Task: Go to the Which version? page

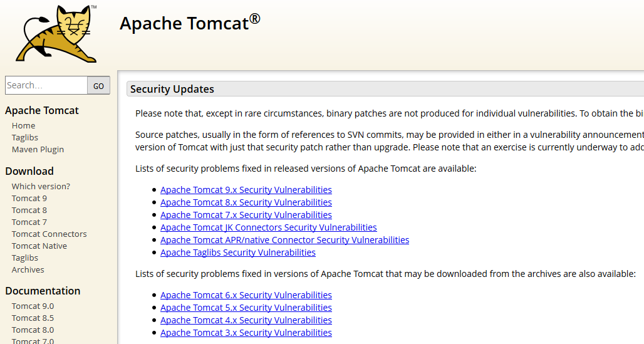Action: [x=41, y=186]
